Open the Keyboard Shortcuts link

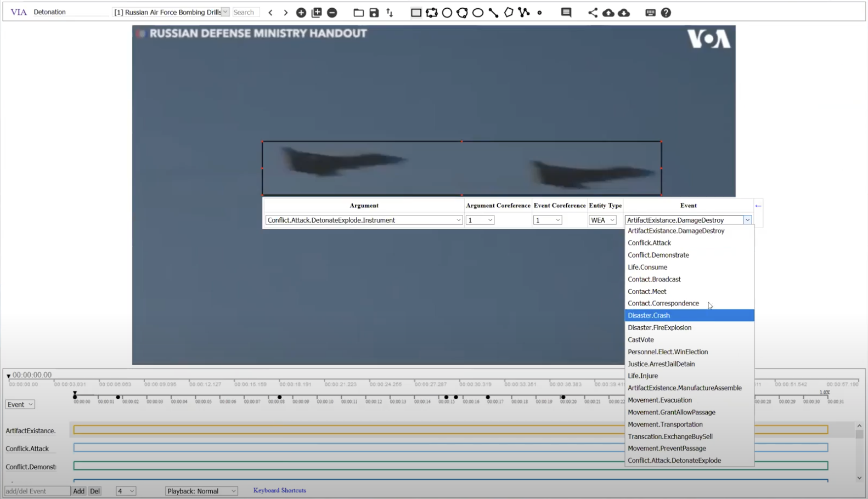click(280, 490)
